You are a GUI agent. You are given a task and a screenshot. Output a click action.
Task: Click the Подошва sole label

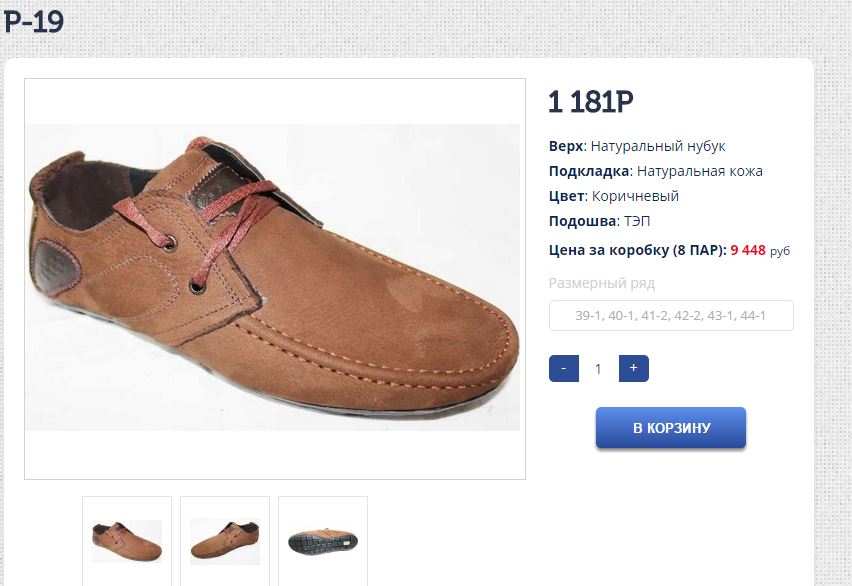pyautogui.click(x=582, y=221)
